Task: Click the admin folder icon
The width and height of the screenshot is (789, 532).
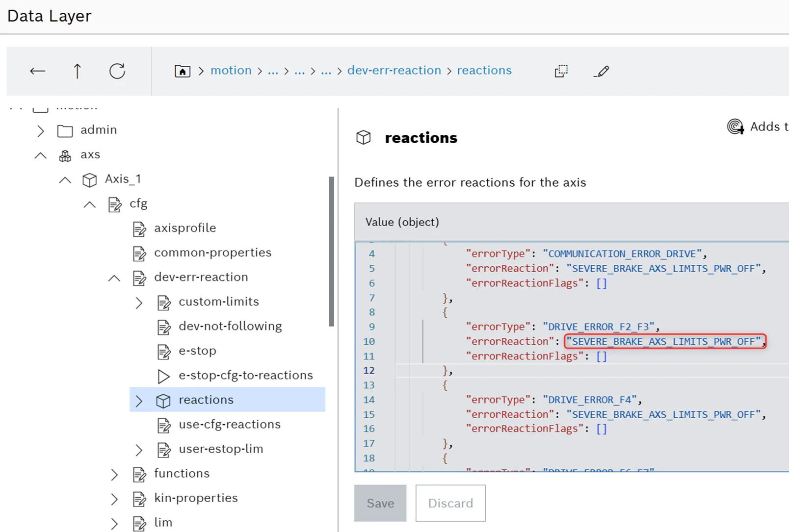Action: tap(65, 131)
